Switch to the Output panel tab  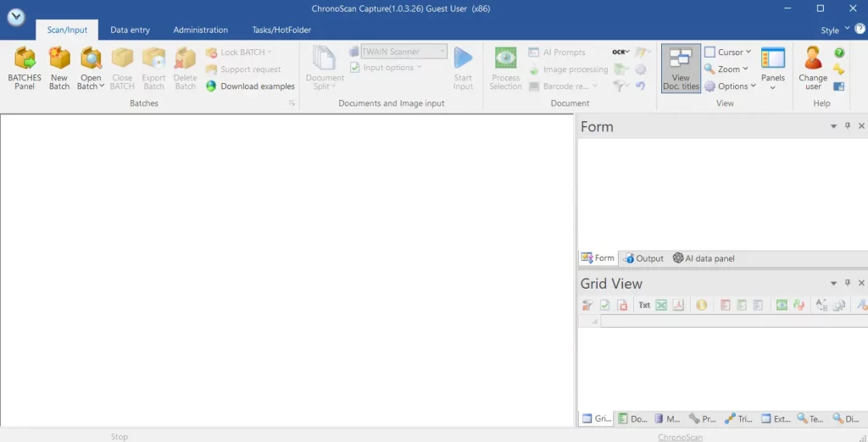(643, 258)
